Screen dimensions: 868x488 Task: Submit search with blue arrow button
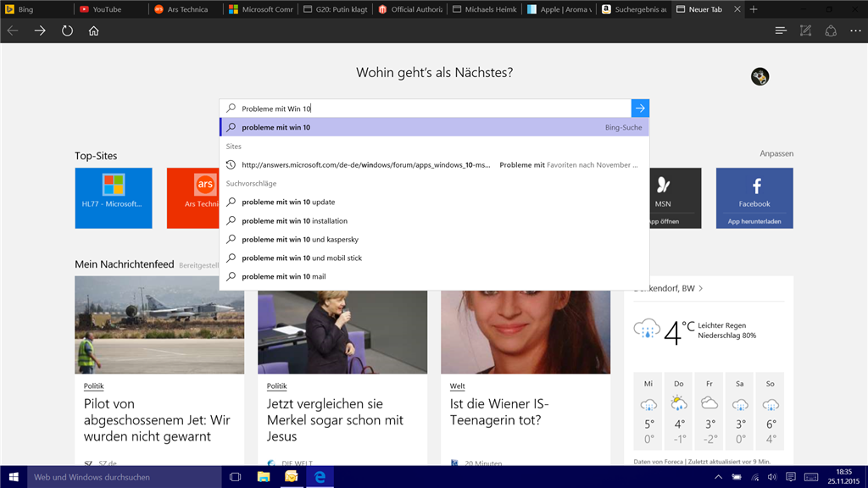[640, 108]
